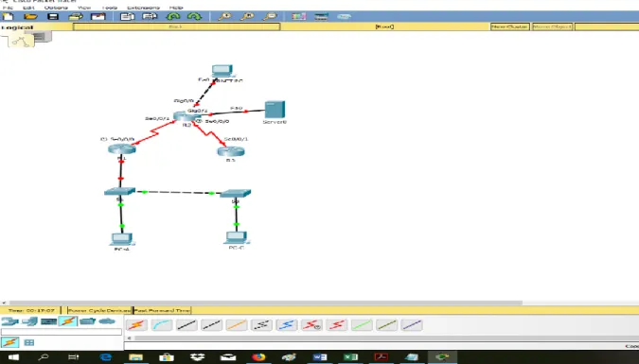The width and height of the screenshot is (639, 364).
Task: Choose the Phone cable
Action: point(261,325)
